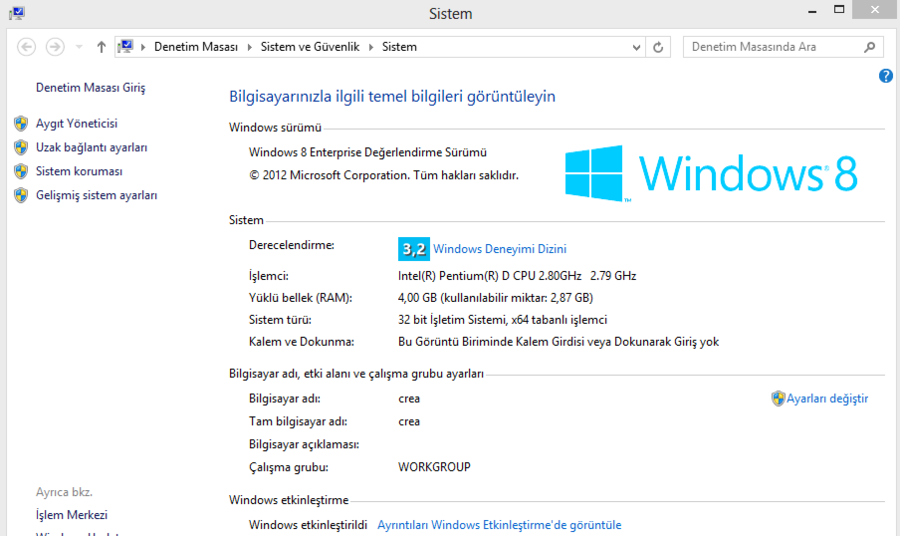Open Ayrıntıları Windows Etkinleştirme'de görüntüle link

[x=499, y=525]
